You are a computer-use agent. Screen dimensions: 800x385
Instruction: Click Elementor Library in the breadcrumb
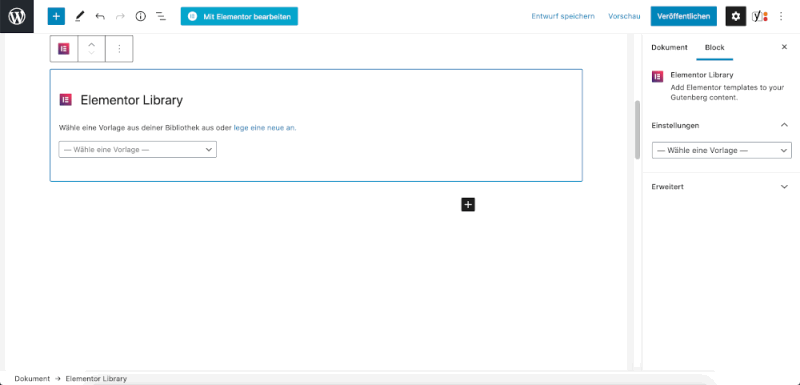pyautogui.click(x=96, y=379)
